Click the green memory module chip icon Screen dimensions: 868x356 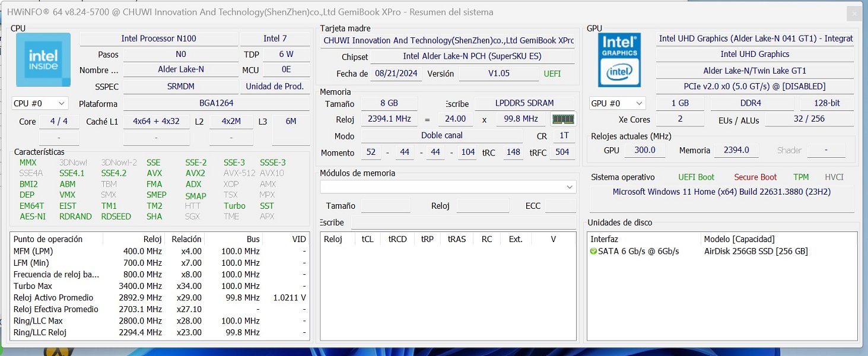563,119
